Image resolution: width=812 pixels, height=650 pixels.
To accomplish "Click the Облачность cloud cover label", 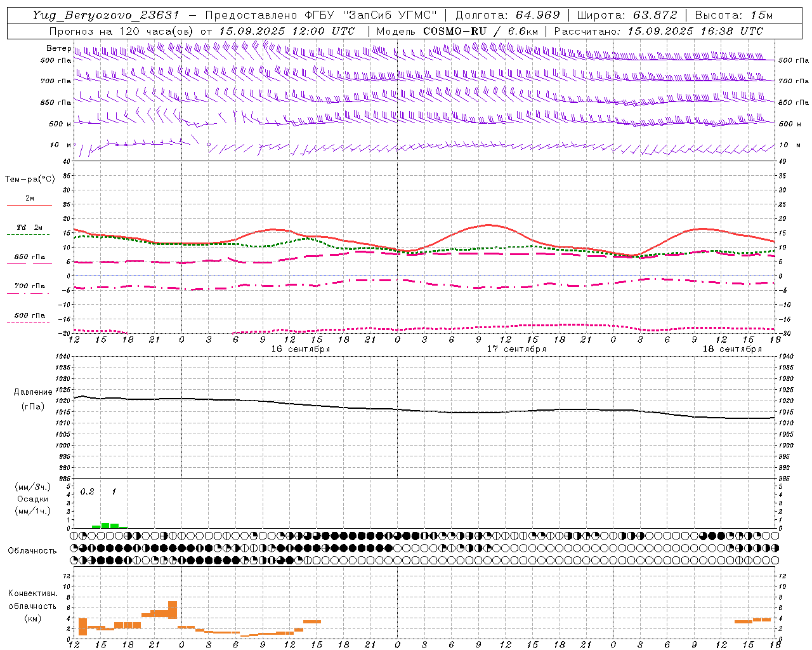I will click(x=32, y=551).
